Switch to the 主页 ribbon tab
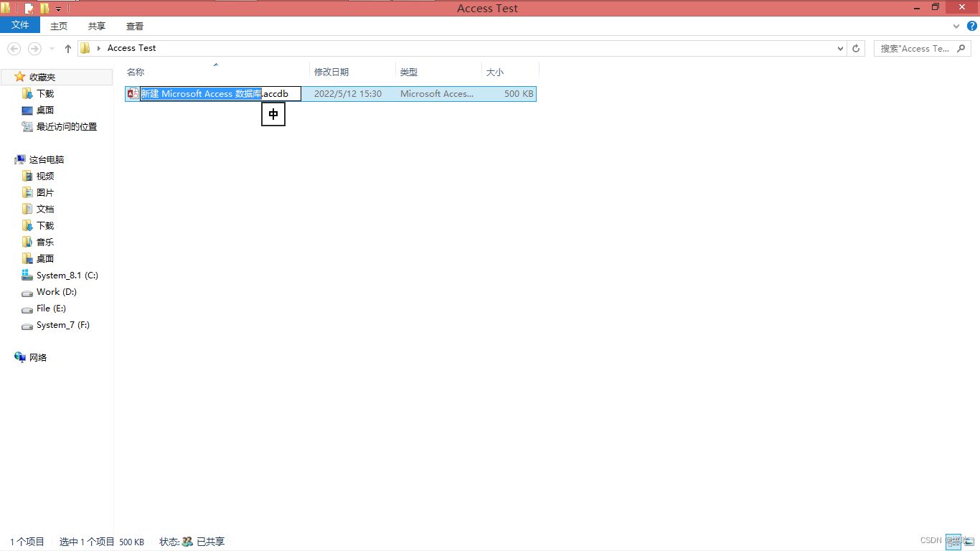 pyautogui.click(x=59, y=26)
